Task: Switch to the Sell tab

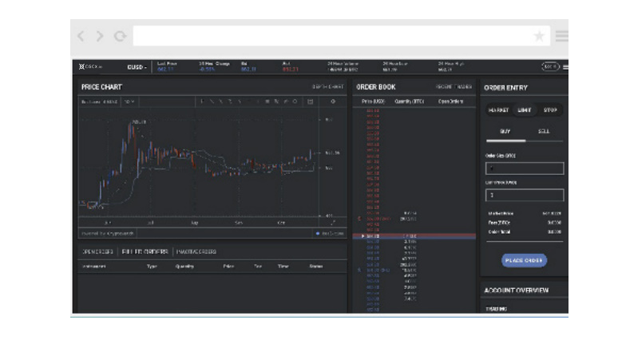Action: click(544, 131)
